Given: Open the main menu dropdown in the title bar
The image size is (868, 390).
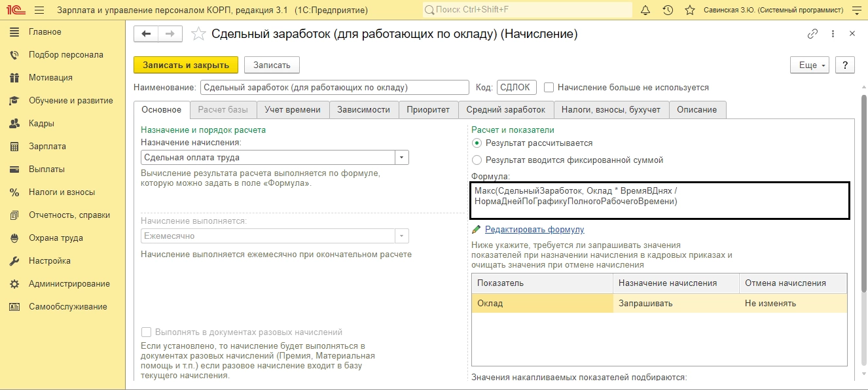Looking at the screenshot, I should [857, 10].
